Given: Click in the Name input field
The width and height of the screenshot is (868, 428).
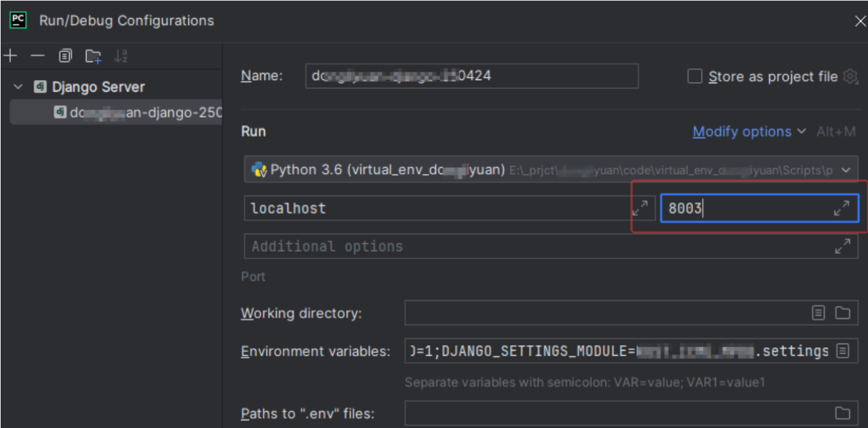Looking at the screenshot, I should [x=472, y=76].
